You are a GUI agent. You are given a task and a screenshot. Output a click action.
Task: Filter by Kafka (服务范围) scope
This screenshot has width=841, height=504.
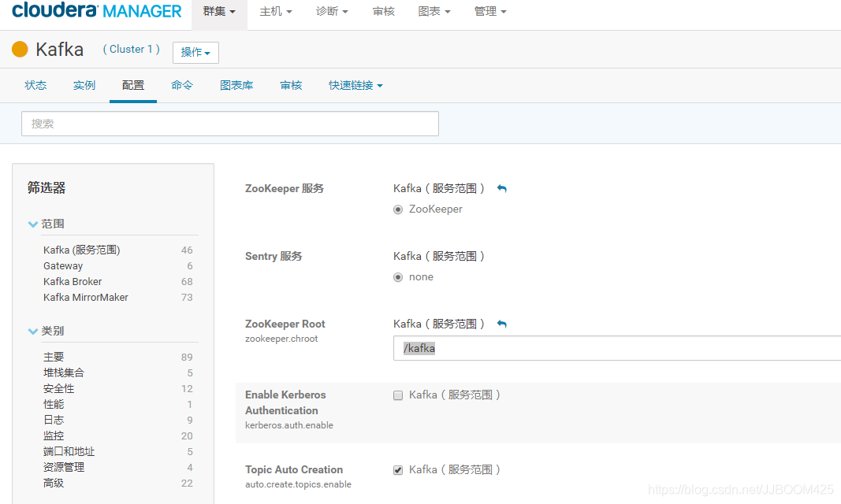coord(81,250)
